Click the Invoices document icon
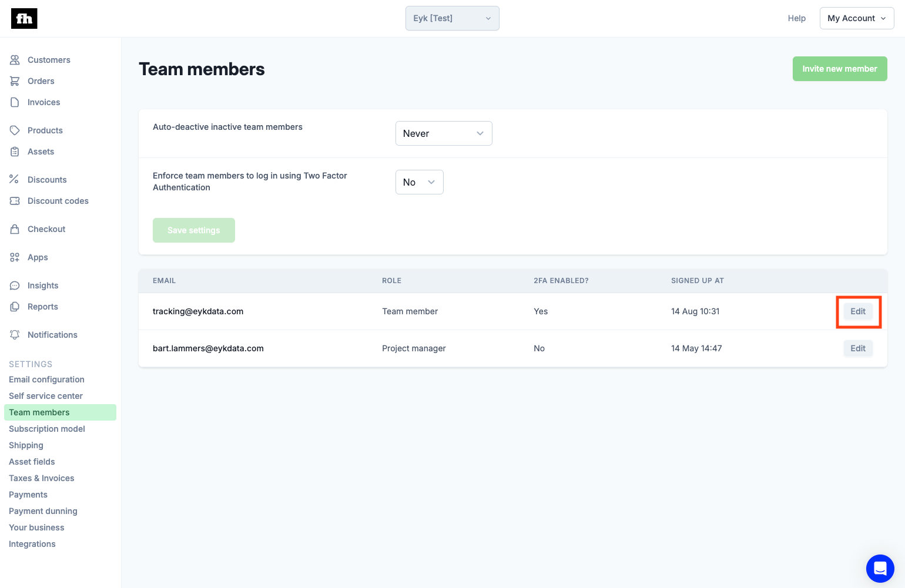Image resolution: width=905 pixels, height=588 pixels. coord(15,102)
